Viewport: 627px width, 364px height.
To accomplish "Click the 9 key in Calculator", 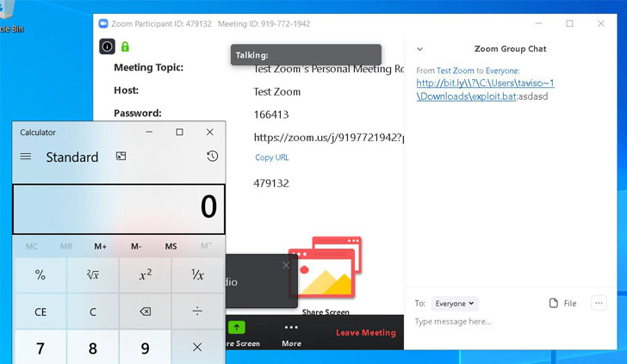I will (x=146, y=348).
